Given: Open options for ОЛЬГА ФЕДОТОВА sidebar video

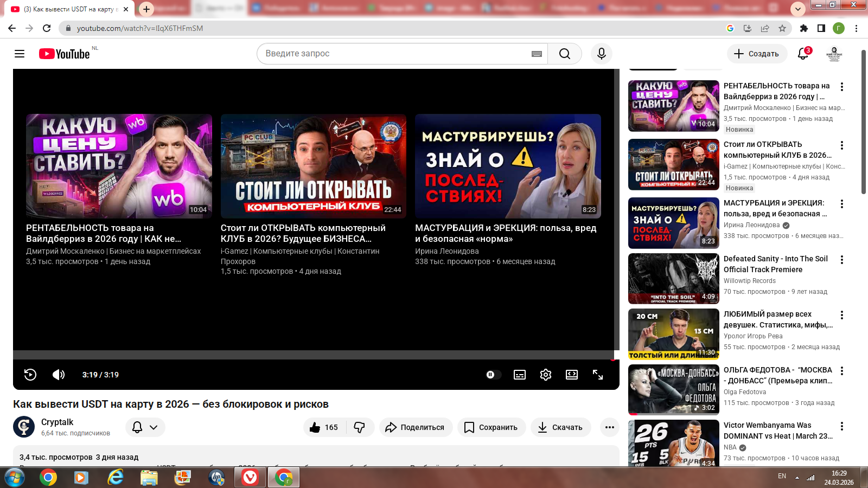Looking at the screenshot, I should click(842, 371).
